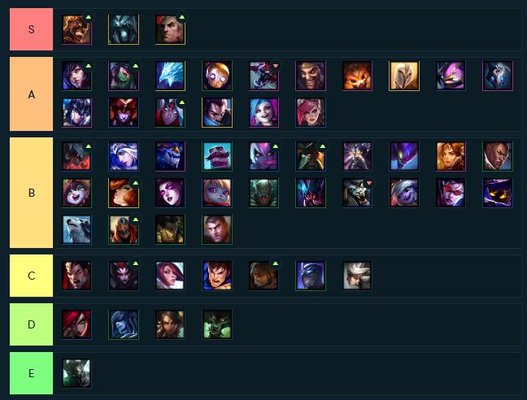Image resolution: width=527 pixels, height=400 pixels.
Task: Select the Lucian portrait in B tier
Action: 497,156
